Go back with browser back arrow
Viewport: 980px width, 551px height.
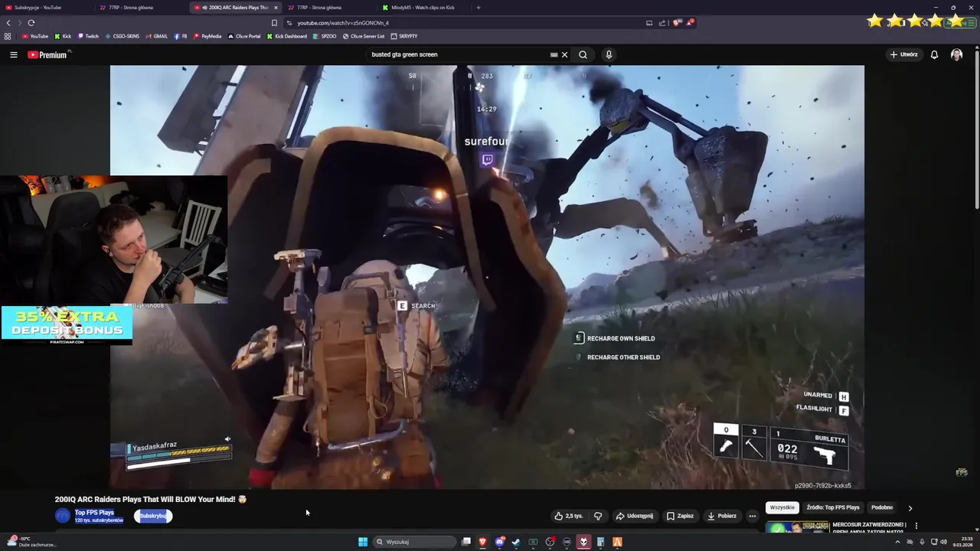(8, 23)
